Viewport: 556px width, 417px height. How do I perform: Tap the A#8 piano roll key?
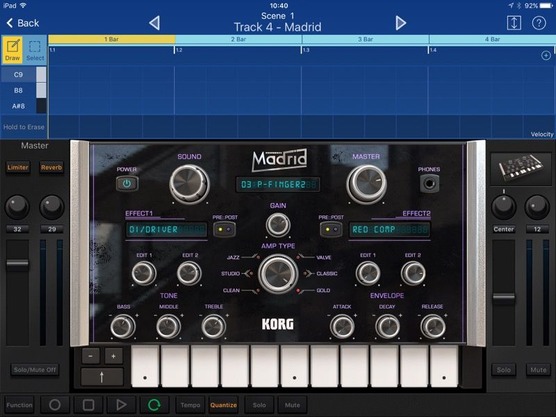coord(23,106)
